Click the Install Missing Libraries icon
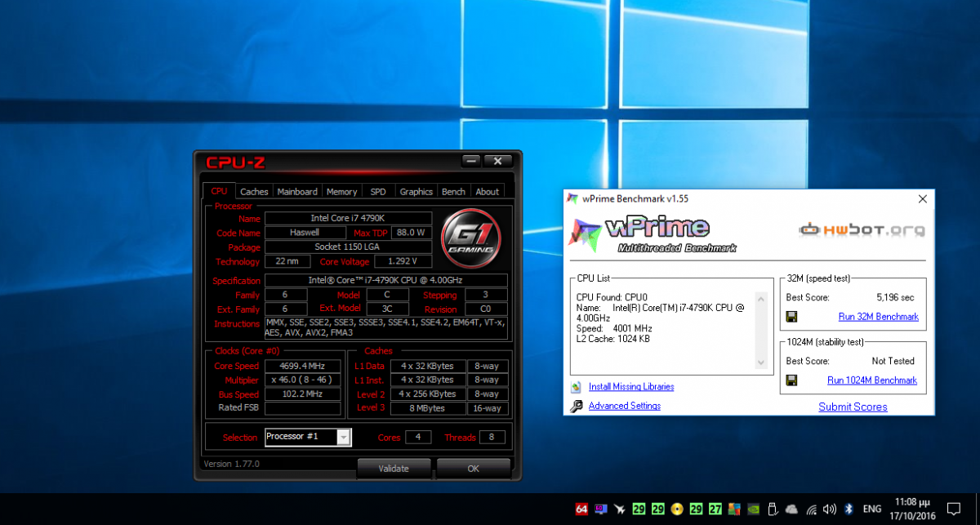The width and height of the screenshot is (980, 525). [576, 387]
